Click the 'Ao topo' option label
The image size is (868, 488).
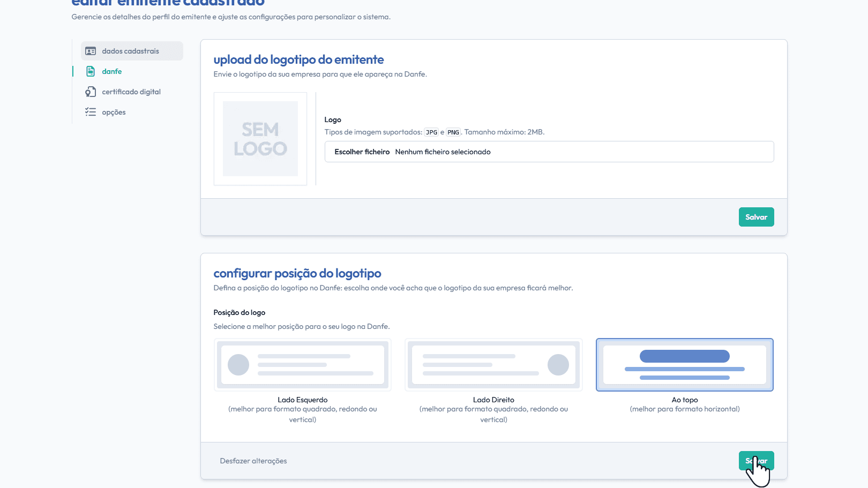(x=684, y=400)
